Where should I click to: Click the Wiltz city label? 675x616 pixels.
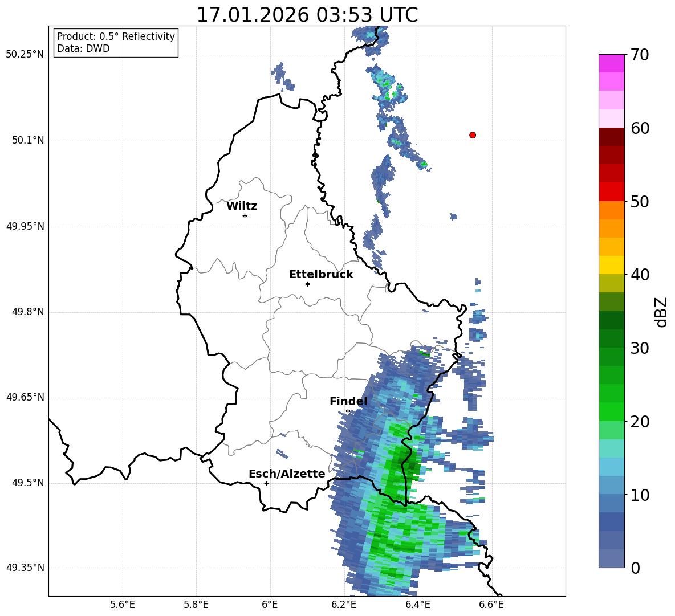tap(242, 206)
